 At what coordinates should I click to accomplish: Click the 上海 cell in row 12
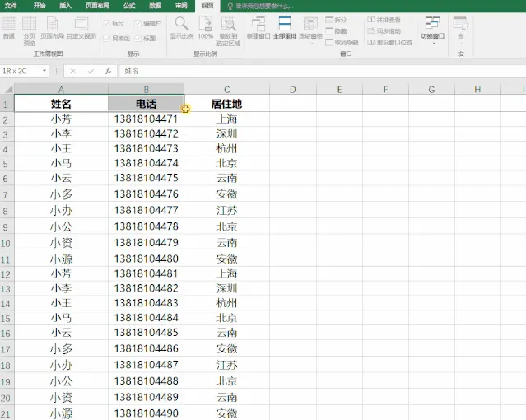click(x=226, y=273)
